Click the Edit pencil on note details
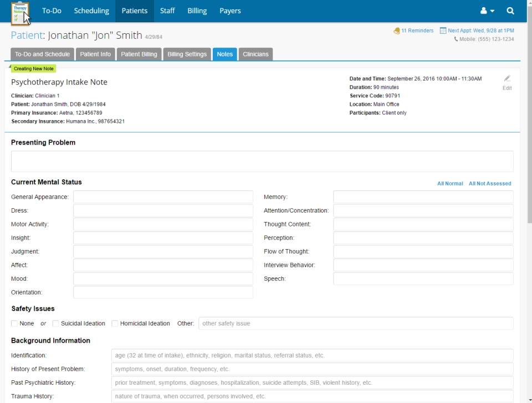The height and width of the screenshot is (403, 532). pos(507,77)
